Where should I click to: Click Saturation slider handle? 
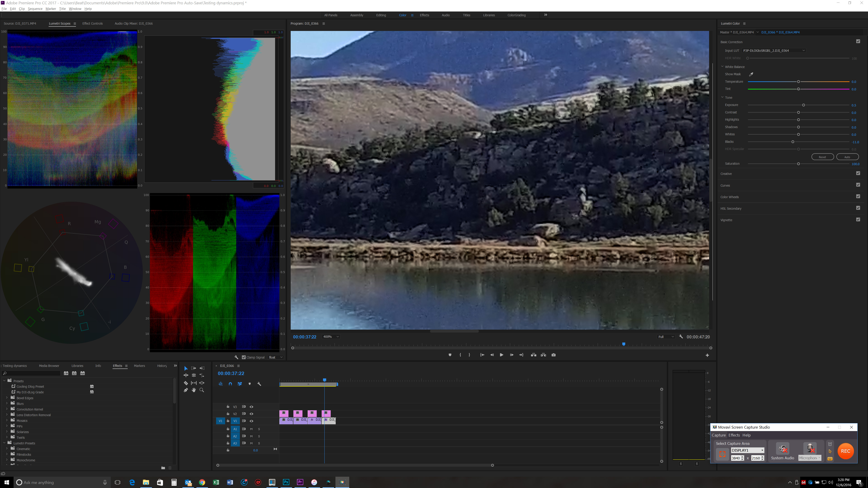point(798,164)
